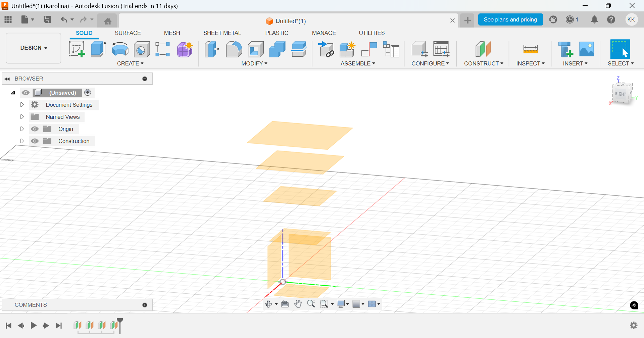Select the Hole tool
644x338 pixels.
pyautogui.click(x=142, y=49)
